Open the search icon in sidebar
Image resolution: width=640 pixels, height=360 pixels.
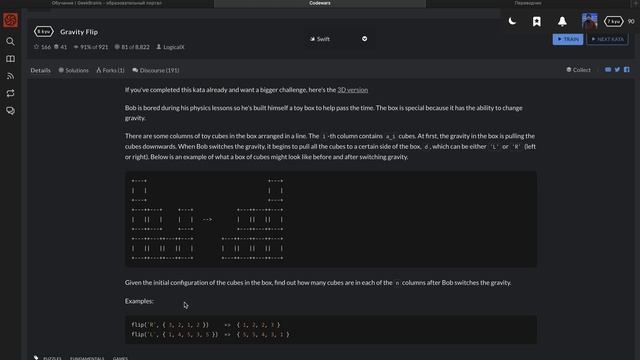10,42
